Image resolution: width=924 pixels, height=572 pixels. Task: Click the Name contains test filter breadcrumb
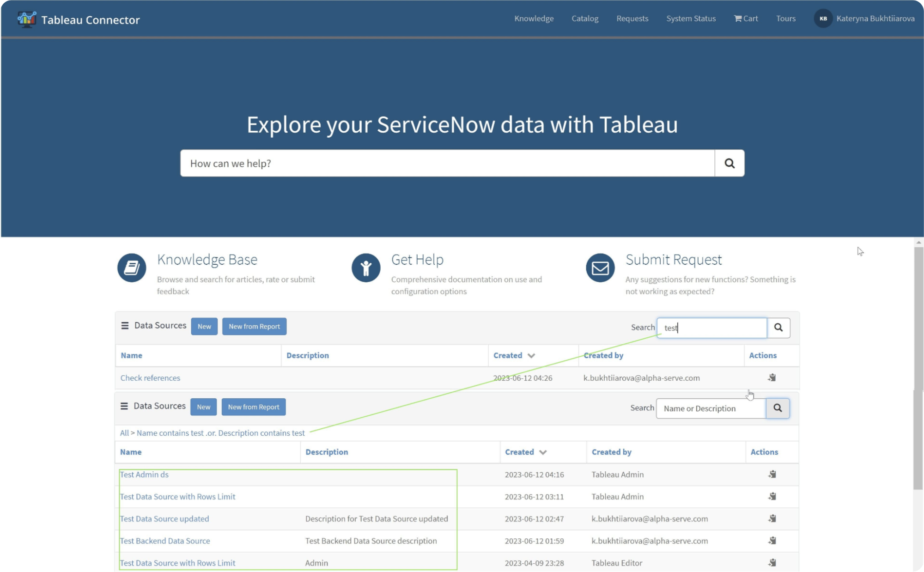point(221,433)
